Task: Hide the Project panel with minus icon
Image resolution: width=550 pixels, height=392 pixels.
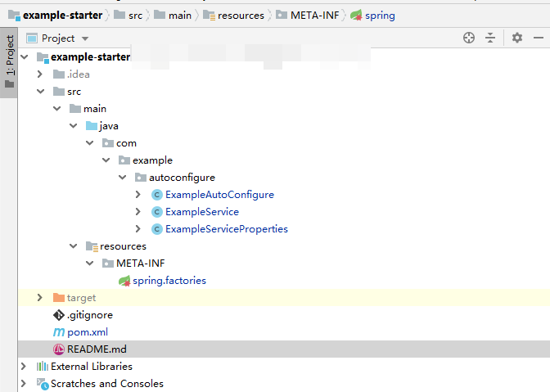Action: (x=539, y=38)
